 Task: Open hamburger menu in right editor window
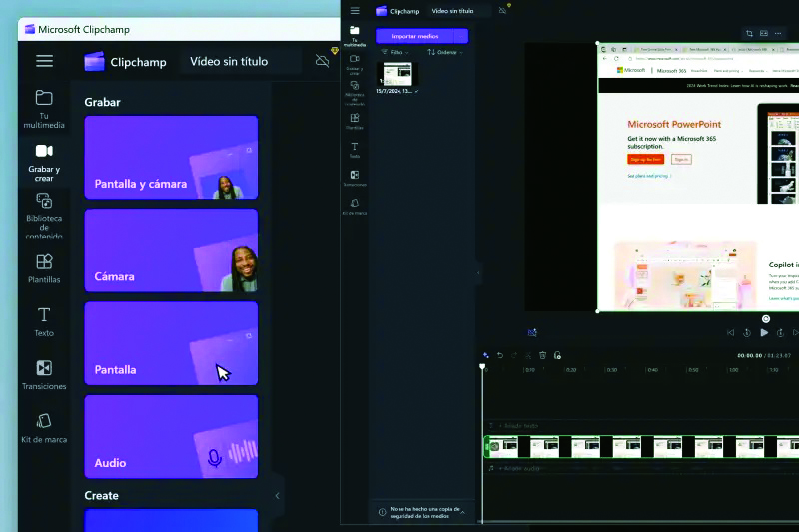point(355,11)
